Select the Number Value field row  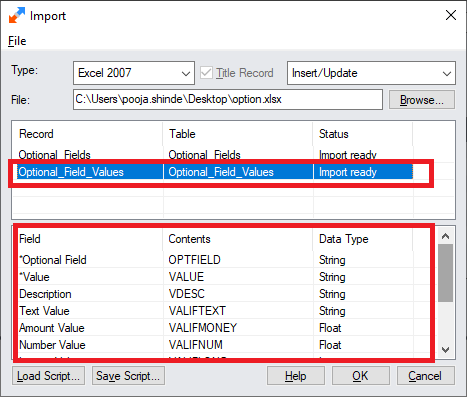215,345
